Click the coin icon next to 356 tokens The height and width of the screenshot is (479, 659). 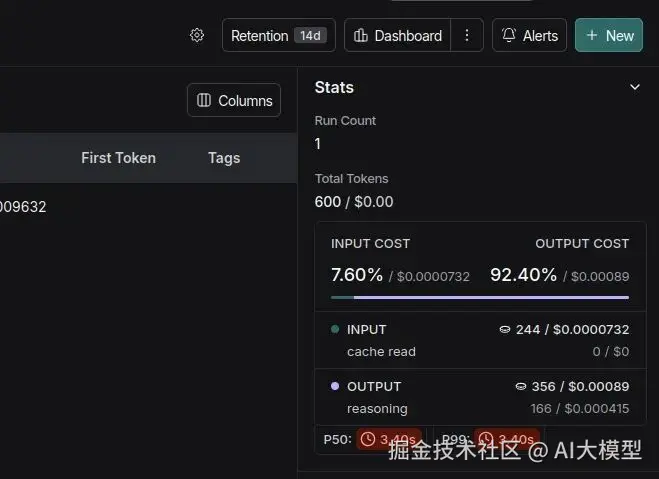point(521,387)
